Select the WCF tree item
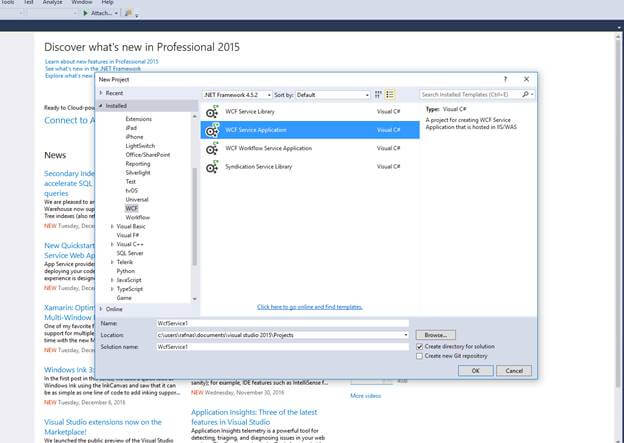The width and height of the screenshot is (624, 443). coord(131,209)
